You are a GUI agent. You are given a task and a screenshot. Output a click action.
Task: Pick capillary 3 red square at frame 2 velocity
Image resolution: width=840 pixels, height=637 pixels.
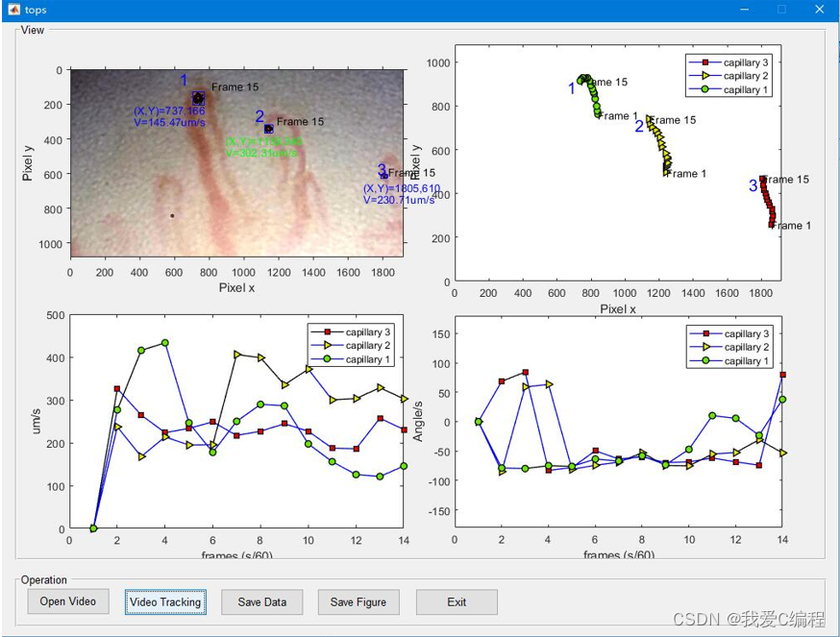point(117,389)
